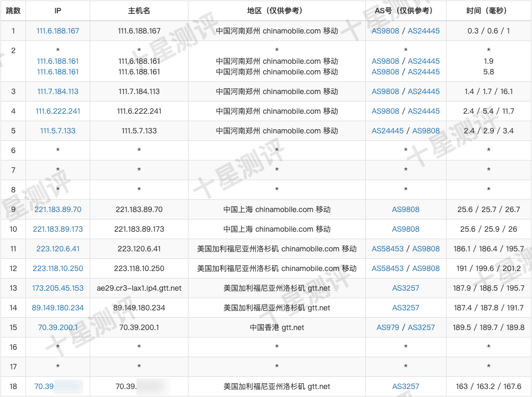
Task: Select the time value 2.4 / 5.4 / 11.7
Action: pyautogui.click(x=488, y=111)
